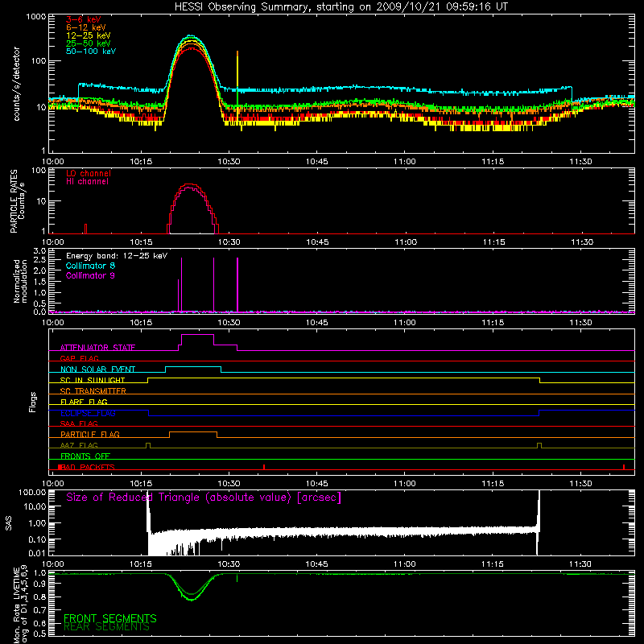Select the "FRONTS OFF" flag label
Image resolution: width=644 pixels, height=644 pixels.
click(x=85, y=456)
